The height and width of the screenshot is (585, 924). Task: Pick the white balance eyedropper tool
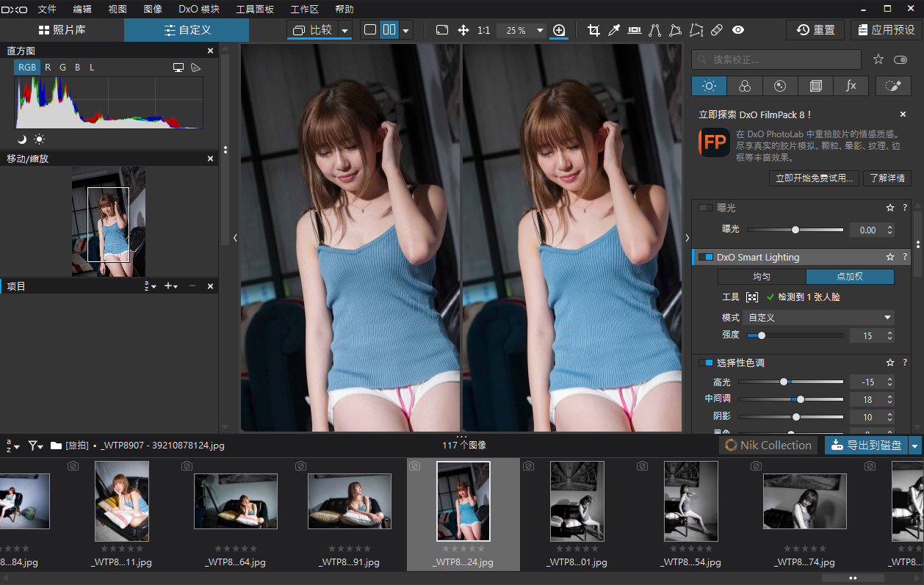coord(614,30)
